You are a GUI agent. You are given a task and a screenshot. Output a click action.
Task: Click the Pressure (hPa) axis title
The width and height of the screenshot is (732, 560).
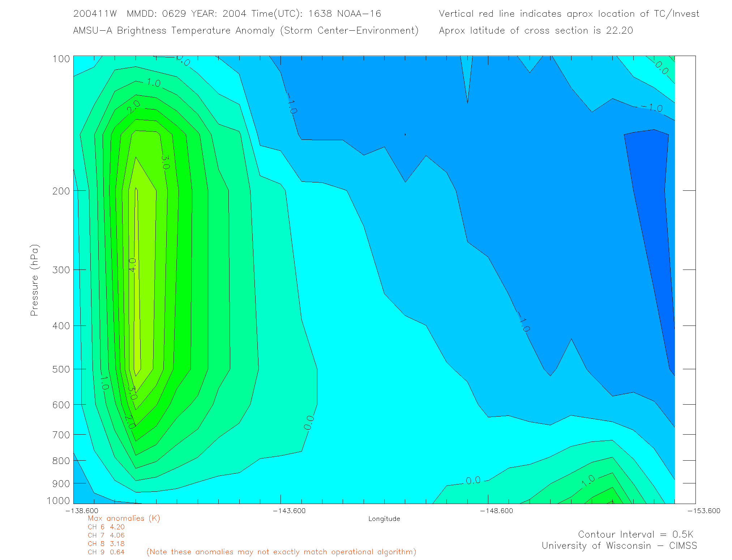pyautogui.click(x=34, y=280)
